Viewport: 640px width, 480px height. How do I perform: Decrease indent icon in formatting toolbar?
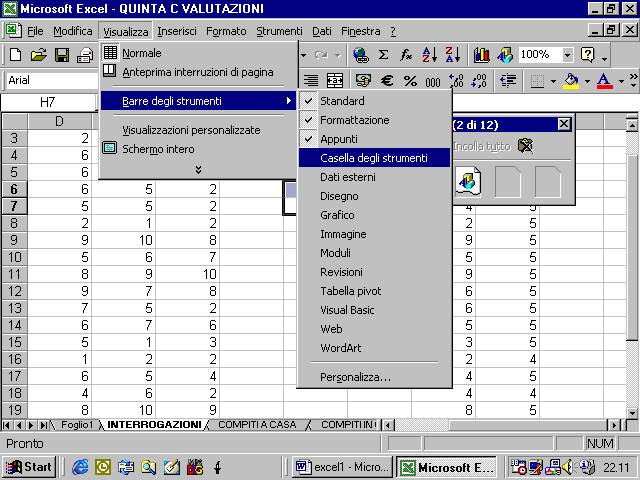pyautogui.click(x=508, y=80)
